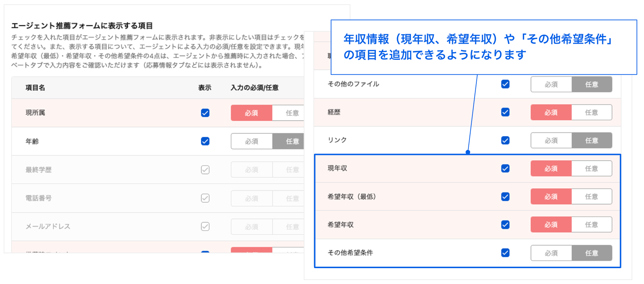Set 希望年収（最低） to 任意
Image resolution: width=644 pixels, height=284 pixels.
pos(591,196)
